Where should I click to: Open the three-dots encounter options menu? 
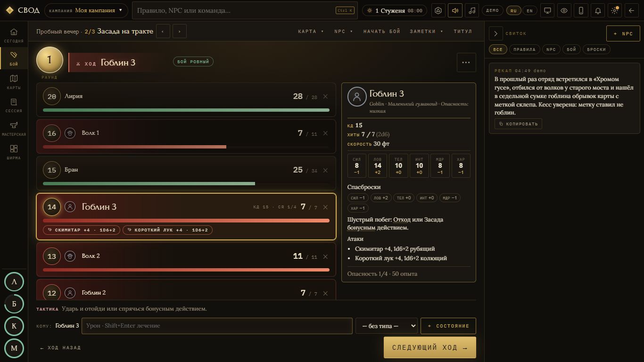pyautogui.click(x=466, y=62)
